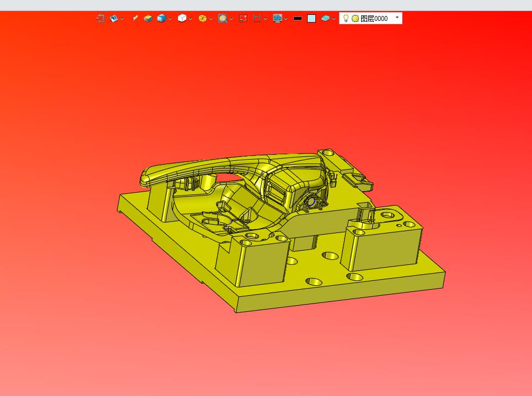Open the white cube orientation dropdown arrow

point(190,19)
